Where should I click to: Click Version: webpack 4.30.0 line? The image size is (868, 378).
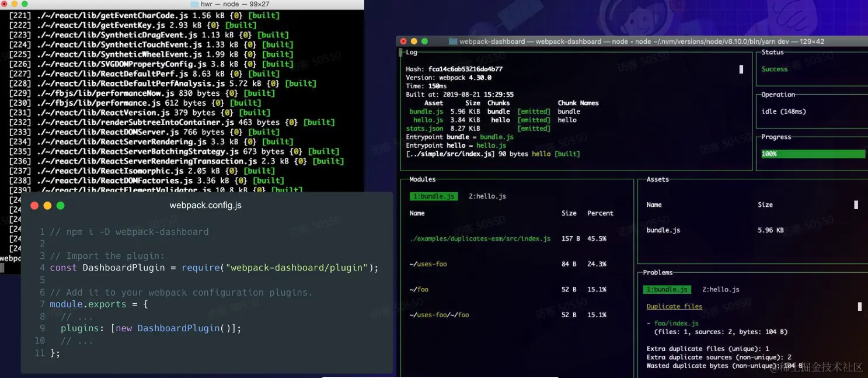pyautogui.click(x=448, y=78)
